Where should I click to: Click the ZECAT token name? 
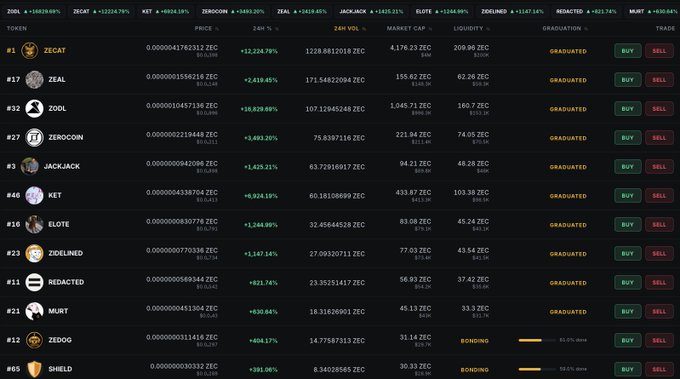pyautogui.click(x=55, y=51)
